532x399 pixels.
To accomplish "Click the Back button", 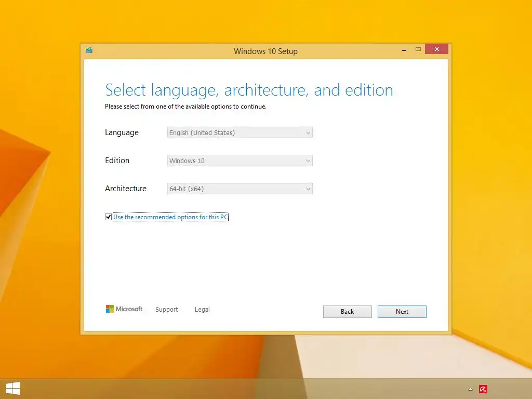I will point(348,312).
